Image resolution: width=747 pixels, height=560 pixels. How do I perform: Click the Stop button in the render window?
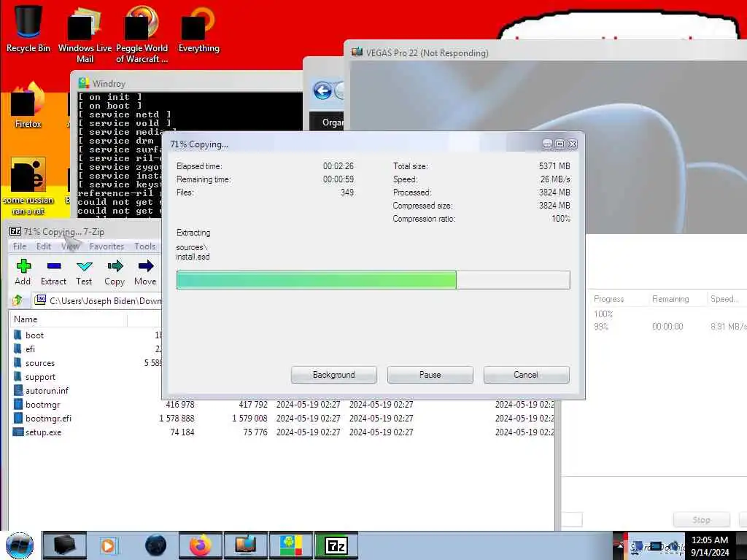pos(701,519)
